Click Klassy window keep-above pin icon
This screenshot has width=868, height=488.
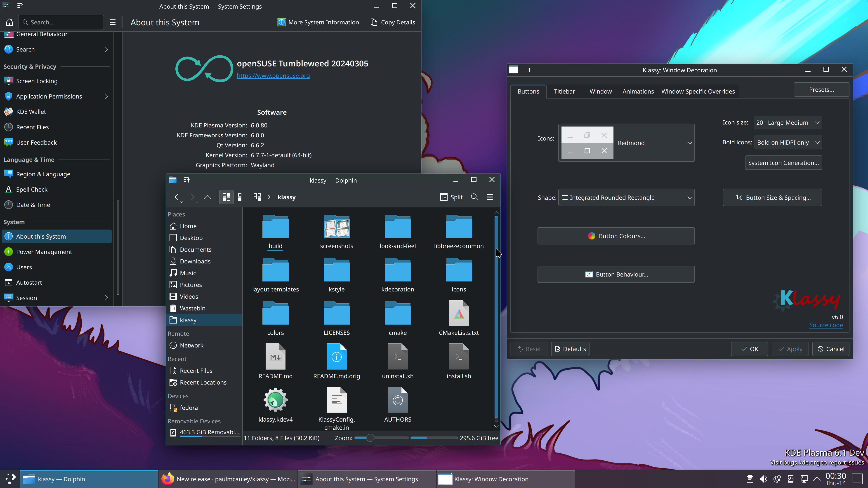527,70
